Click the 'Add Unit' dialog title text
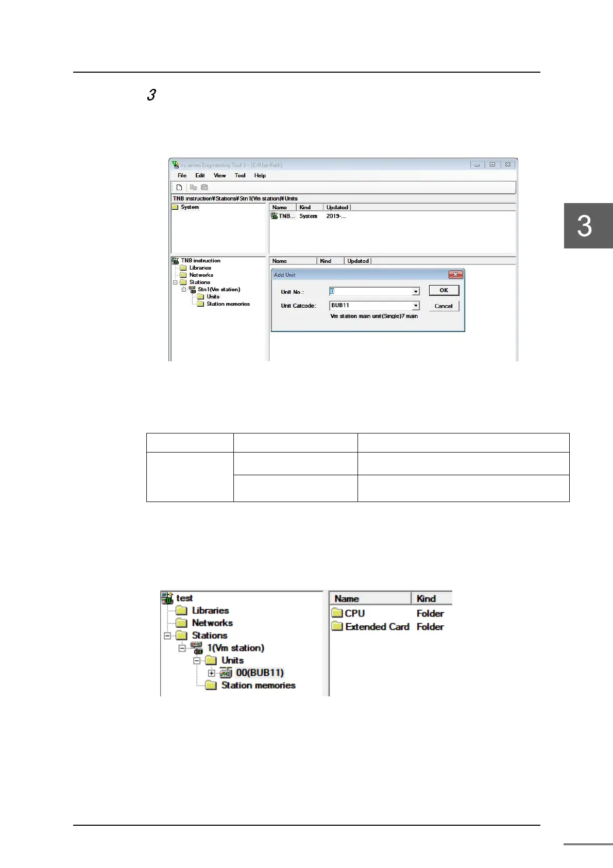 coord(285,275)
